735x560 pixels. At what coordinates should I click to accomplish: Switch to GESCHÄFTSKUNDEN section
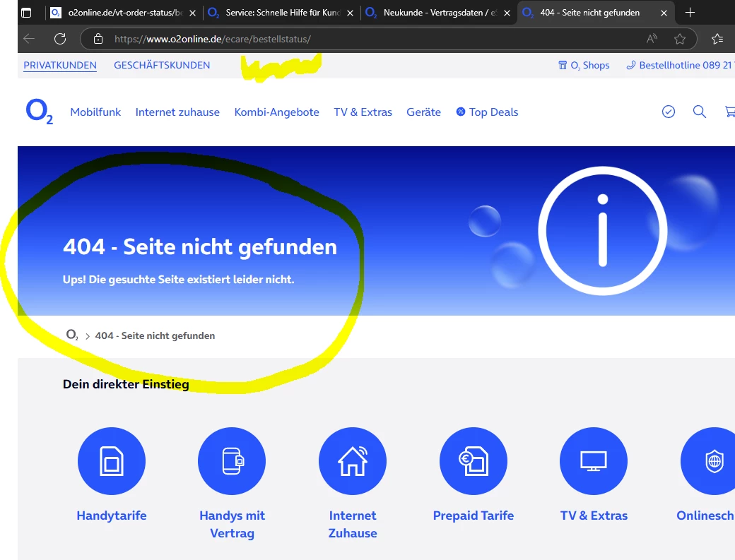162,65
